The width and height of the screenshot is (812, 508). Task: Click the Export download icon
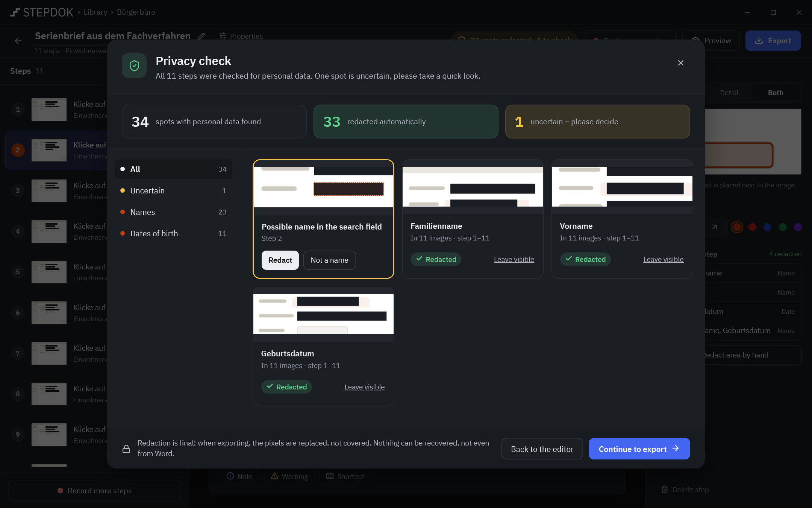759,41
